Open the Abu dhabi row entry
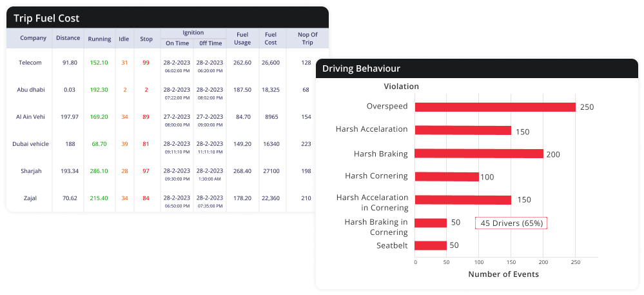 [x=30, y=90]
